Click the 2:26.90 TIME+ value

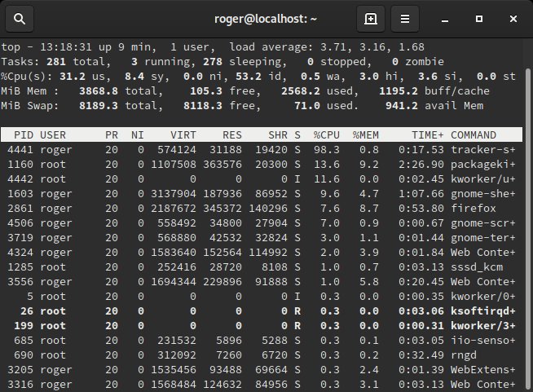pyautogui.click(x=421, y=164)
